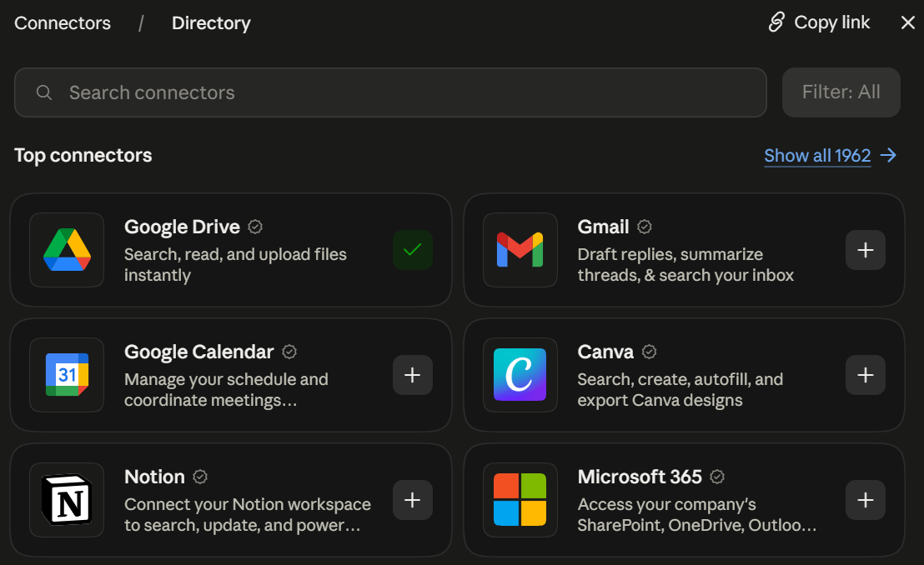Click the Gmail logo icon
The height and width of the screenshot is (565, 924).
520,250
